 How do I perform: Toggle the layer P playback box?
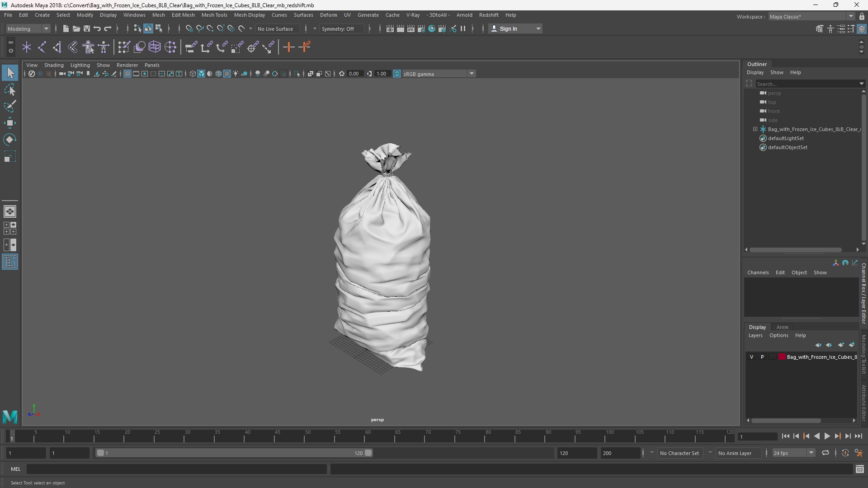point(762,357)
